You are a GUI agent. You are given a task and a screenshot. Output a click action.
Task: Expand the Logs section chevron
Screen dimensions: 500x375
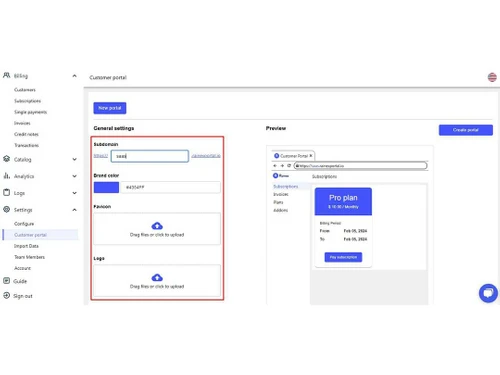pyautogui.click(x=74, y=193)
